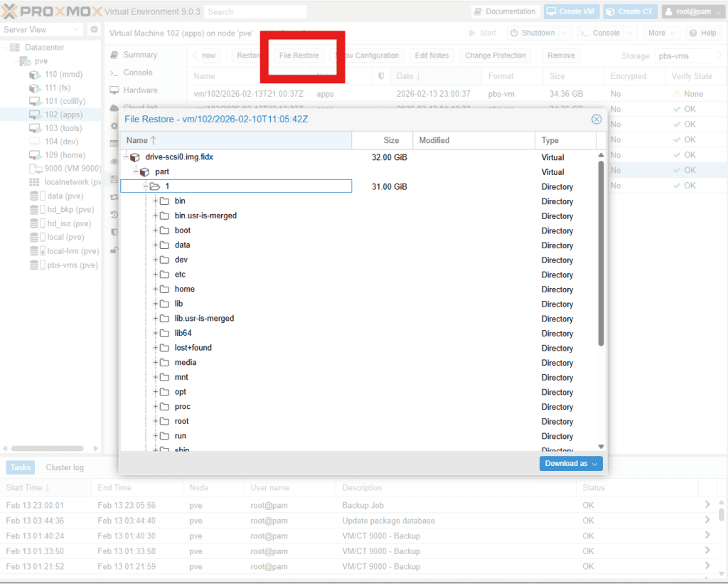Click the Search input field
The image size is (728, 584).
click(x=256, y=11)
